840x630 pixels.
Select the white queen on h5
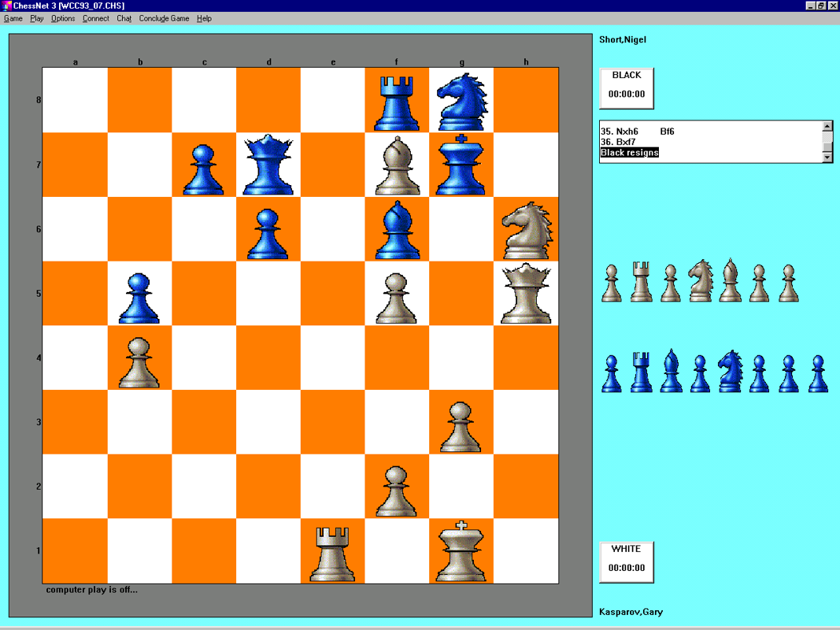(525, 294)
